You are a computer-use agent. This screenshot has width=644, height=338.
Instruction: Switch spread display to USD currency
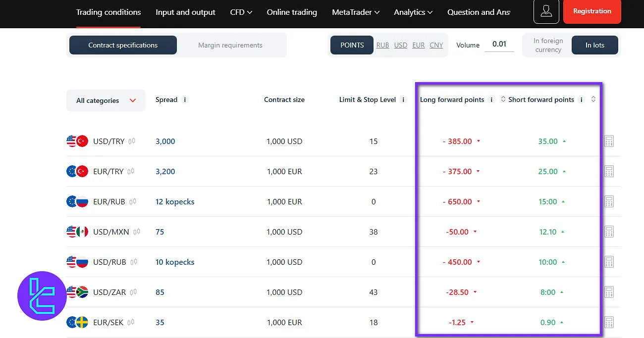click(x=400, y=45)
